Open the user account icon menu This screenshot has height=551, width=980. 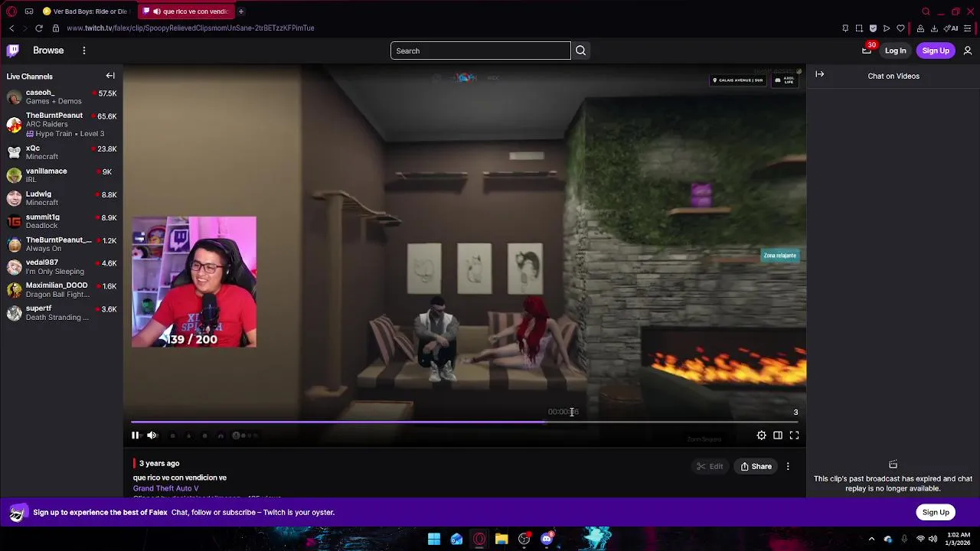point(968,51)
